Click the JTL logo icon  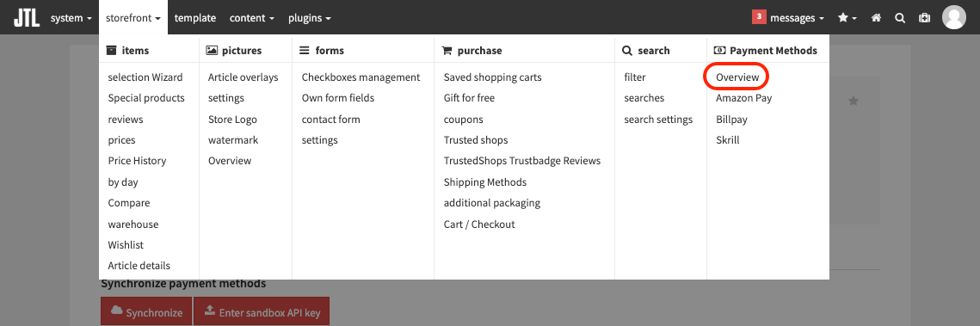27,17
